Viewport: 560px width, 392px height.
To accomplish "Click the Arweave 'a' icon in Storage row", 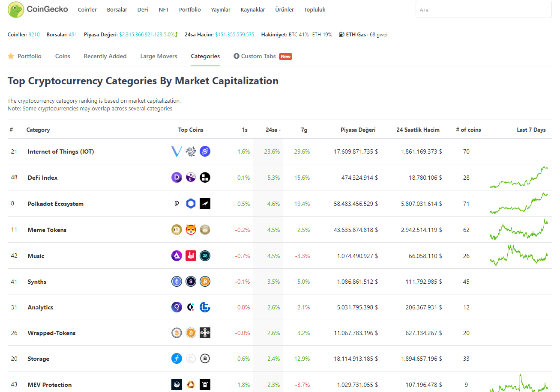I will 205,359.
